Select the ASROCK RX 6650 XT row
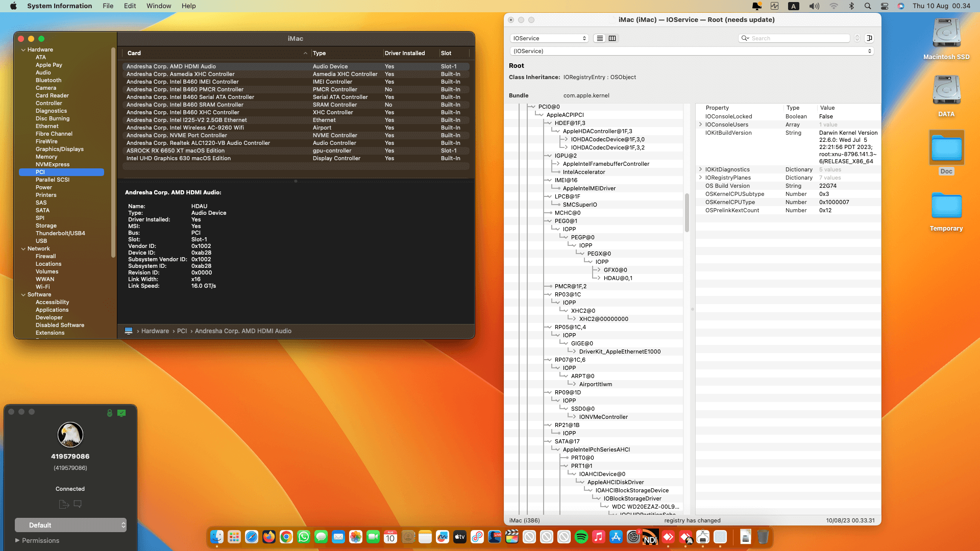 176,151
